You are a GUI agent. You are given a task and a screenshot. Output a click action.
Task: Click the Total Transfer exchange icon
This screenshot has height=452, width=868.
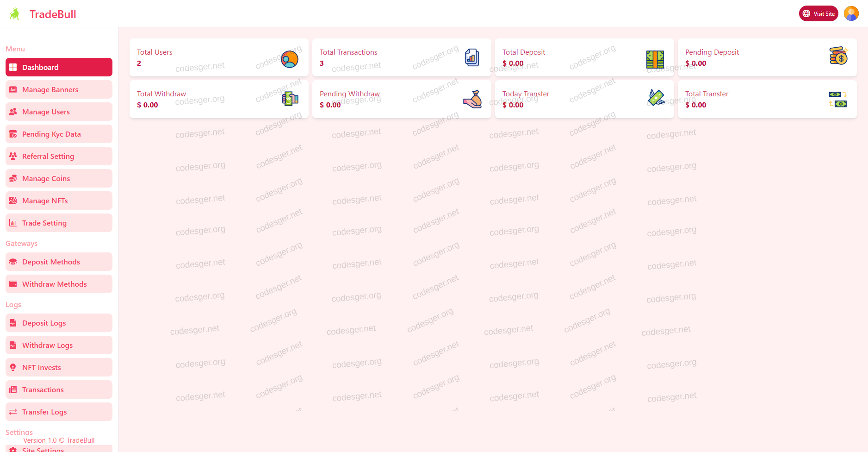click(837, 99)
